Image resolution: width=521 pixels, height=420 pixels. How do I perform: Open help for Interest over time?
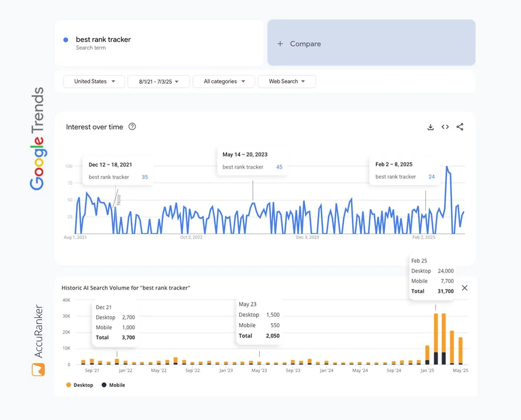click(x=132, y=126)
